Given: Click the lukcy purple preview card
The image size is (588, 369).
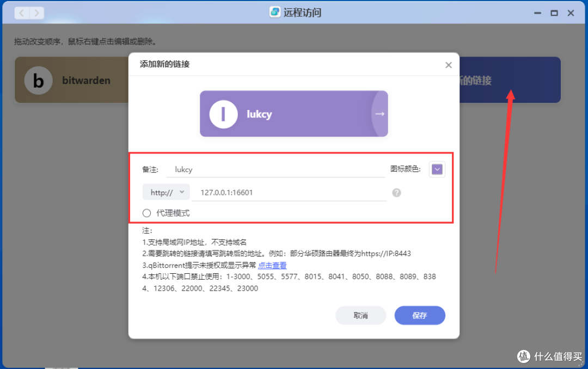Looking at the screenshot, I should pyautogui.click(x=293, y=114).
